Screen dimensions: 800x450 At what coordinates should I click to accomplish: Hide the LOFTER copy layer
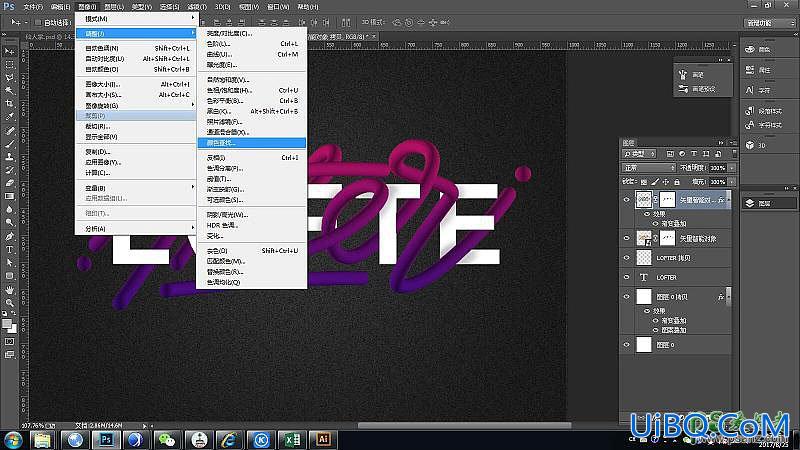[627, 258]
